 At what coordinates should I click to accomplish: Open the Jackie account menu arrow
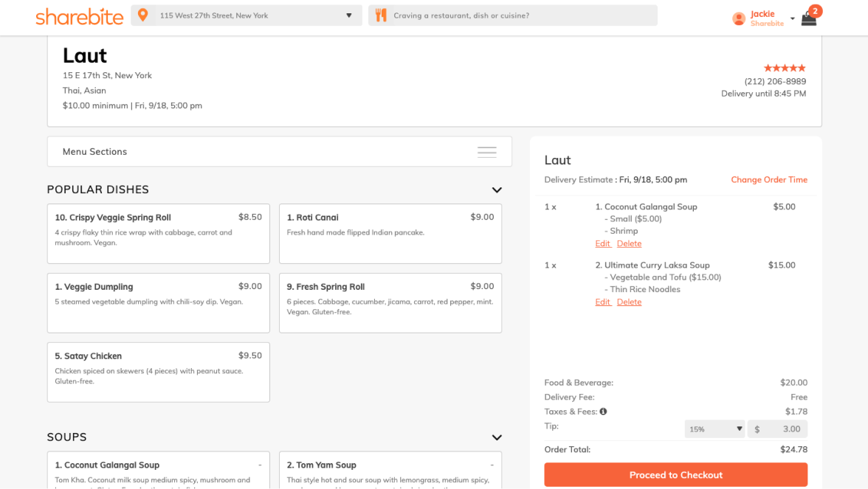tap(792, 19)
